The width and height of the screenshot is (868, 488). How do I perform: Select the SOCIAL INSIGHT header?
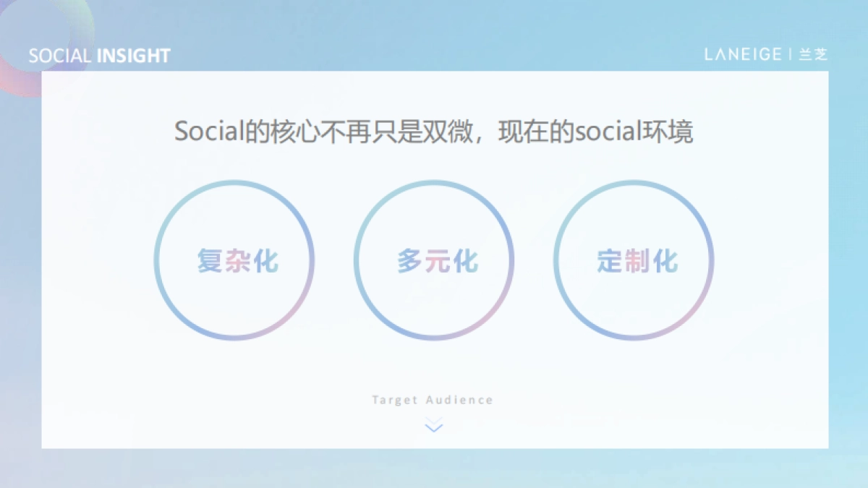[100, 54]
